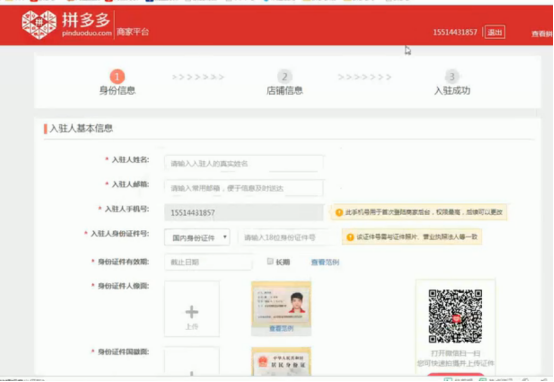The image size is (554, 382).
Task: Click the upload box for 身份证件国徽面
Action: [192, 361]
